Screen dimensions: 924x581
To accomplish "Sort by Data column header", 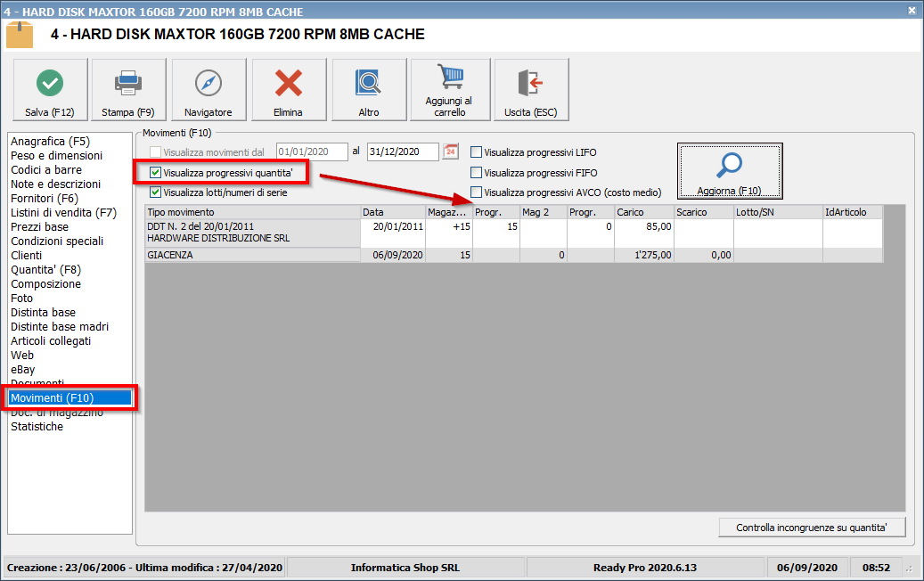I will coord(392,212).
